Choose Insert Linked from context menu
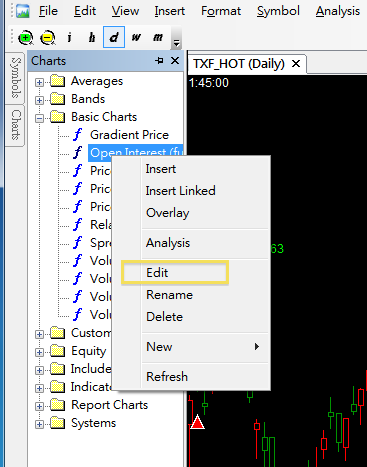Image resolution: width=367 pixels, height=467 pixels. tap(191, 191)
